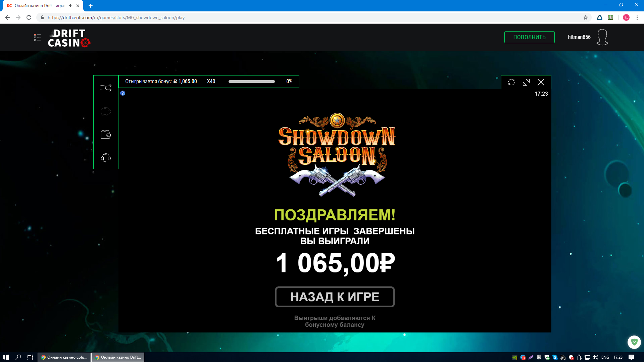This screenshot has height=362, width=644.
Task: Click the НАЗАД К ИГРЕ button
Action: [335, 297]
